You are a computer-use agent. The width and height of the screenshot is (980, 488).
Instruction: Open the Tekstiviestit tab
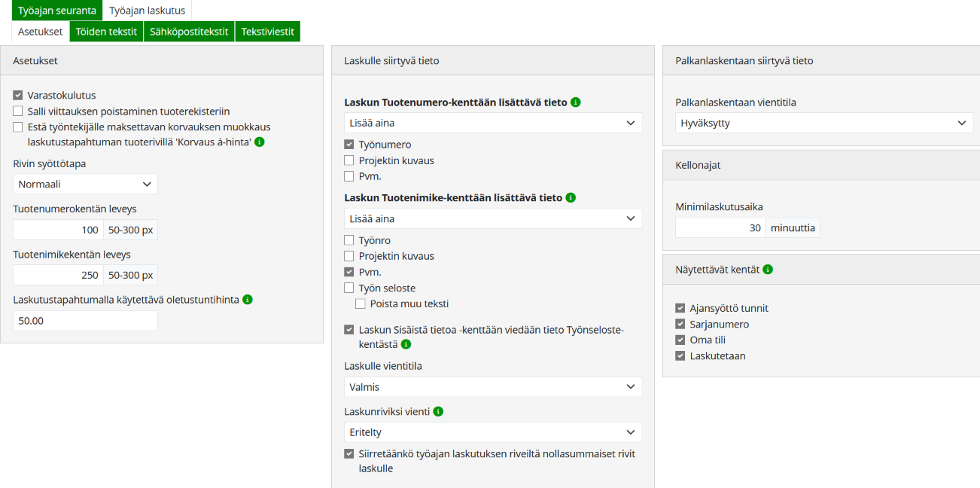(x=268, y=32)
